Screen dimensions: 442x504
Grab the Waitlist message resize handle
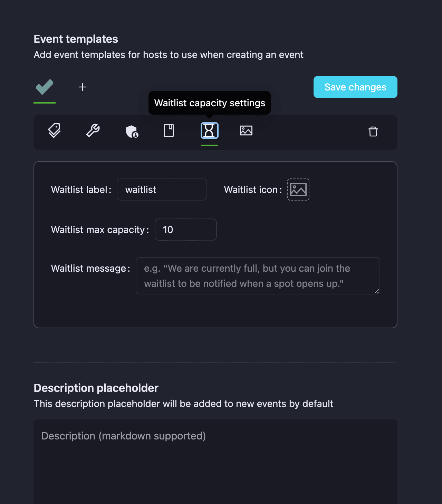coord(377,291)
